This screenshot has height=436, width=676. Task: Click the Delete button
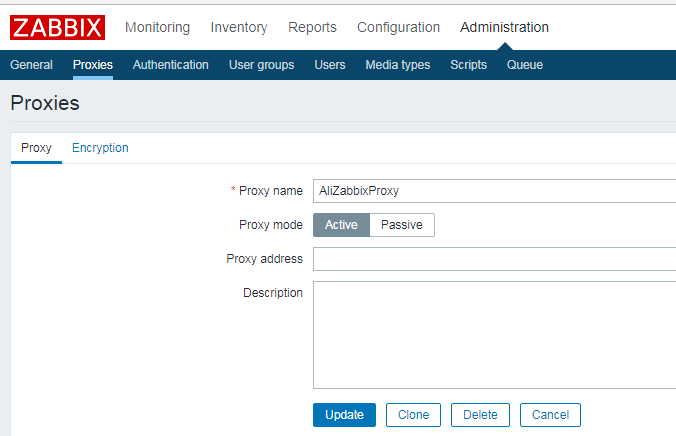[x=480, y=415]
